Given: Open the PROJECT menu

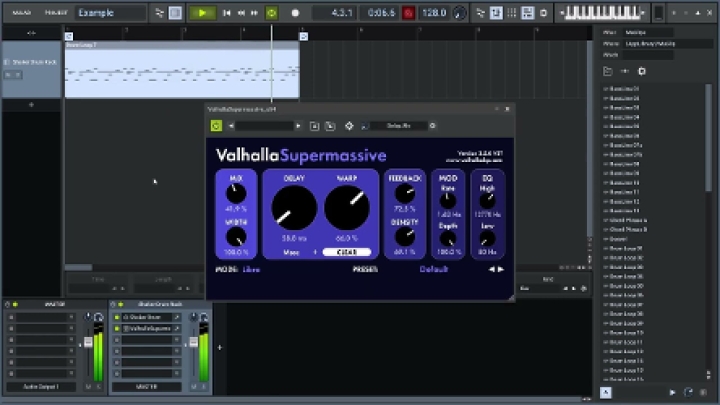Looking at the screenshot, I should point(56,13).
